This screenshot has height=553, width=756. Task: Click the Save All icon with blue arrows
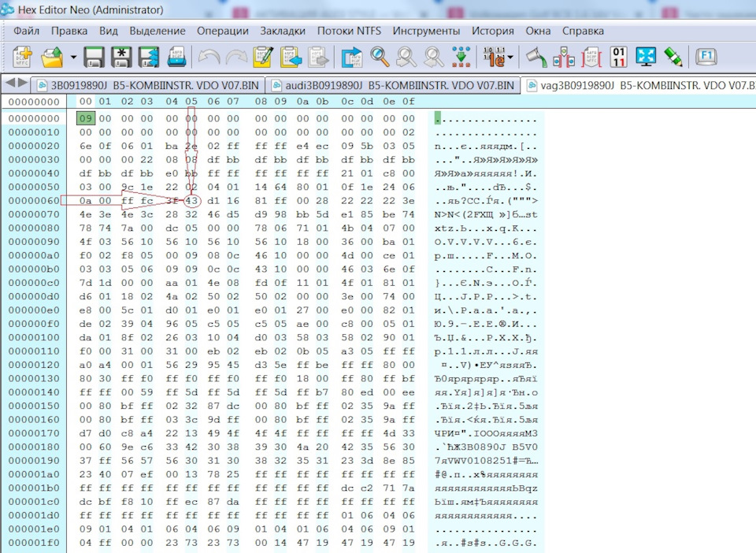point(149,57)
